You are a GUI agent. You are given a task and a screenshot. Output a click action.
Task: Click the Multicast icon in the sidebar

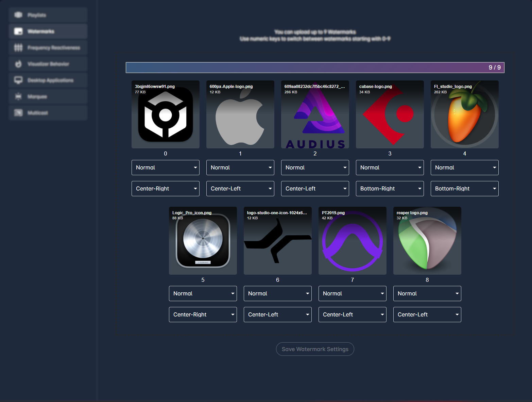(18, 113)
